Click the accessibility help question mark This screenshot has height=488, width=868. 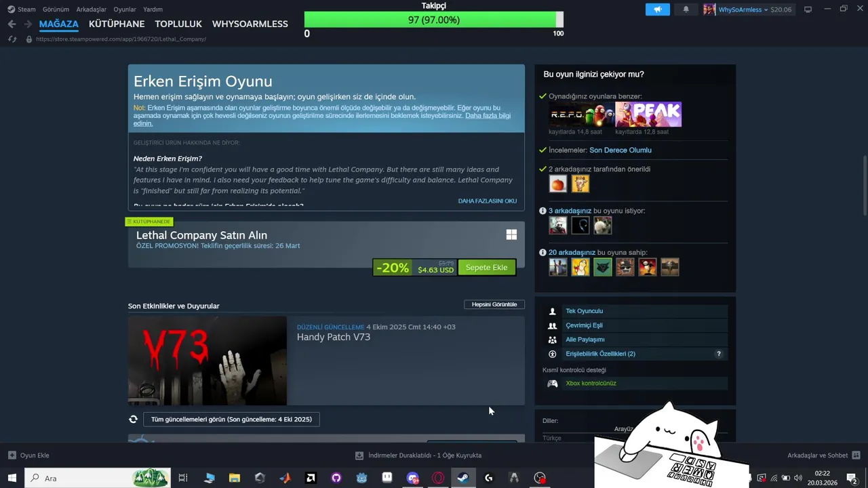pyautogui.click(x=719, y=354)
